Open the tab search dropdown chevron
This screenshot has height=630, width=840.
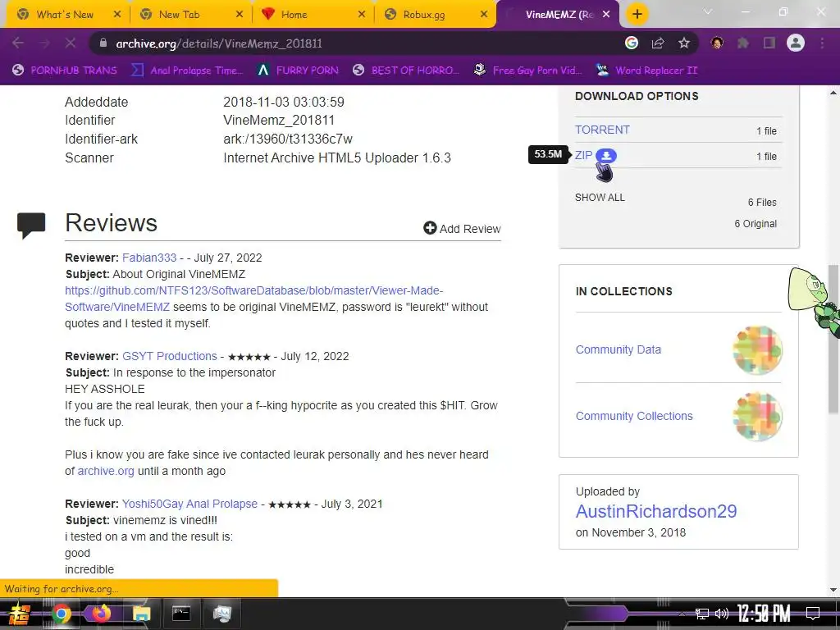708,11
